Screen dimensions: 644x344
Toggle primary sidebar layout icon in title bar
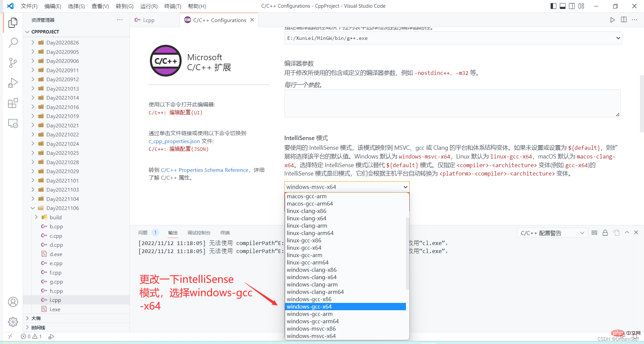(553, 6)
